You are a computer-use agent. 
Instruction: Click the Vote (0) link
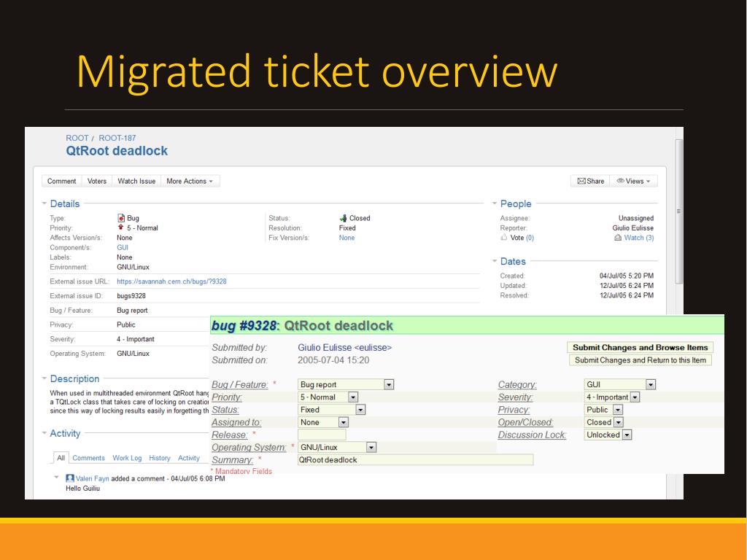[x=522, y=238]
